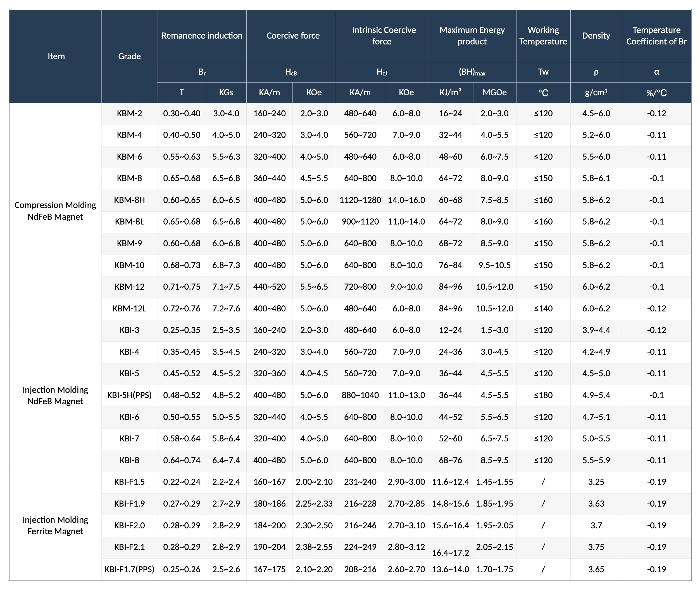This screenshot has height=591, width=700.
Task: Click the Maximum Energy product header
Action: pos(472,36)
